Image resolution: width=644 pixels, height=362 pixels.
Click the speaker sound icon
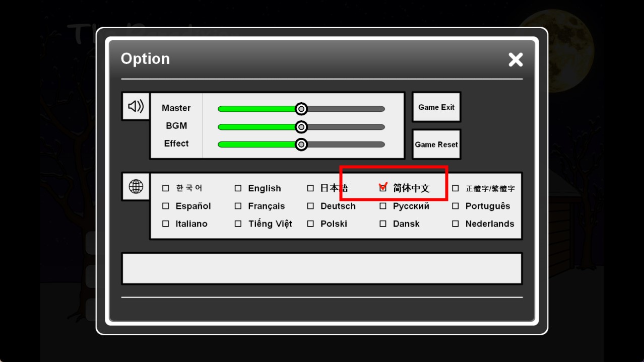click(x=136, y=106)
